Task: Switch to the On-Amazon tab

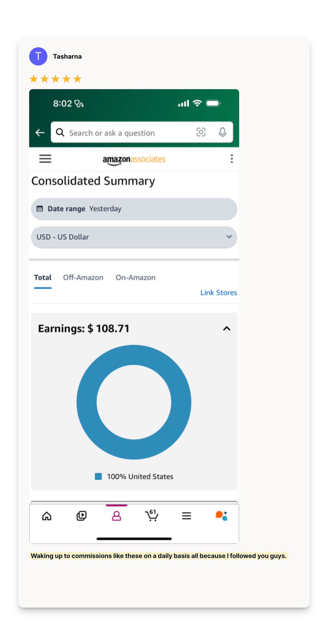Action: click(136, 277)
